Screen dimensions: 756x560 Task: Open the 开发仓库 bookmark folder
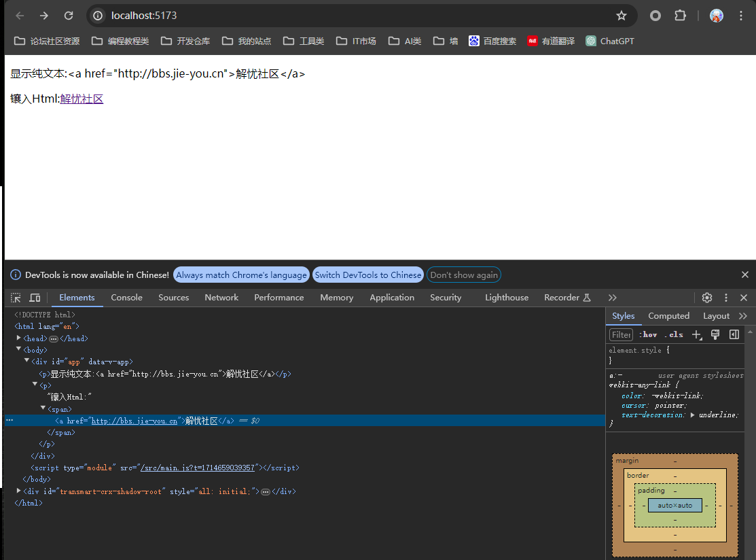185,41
